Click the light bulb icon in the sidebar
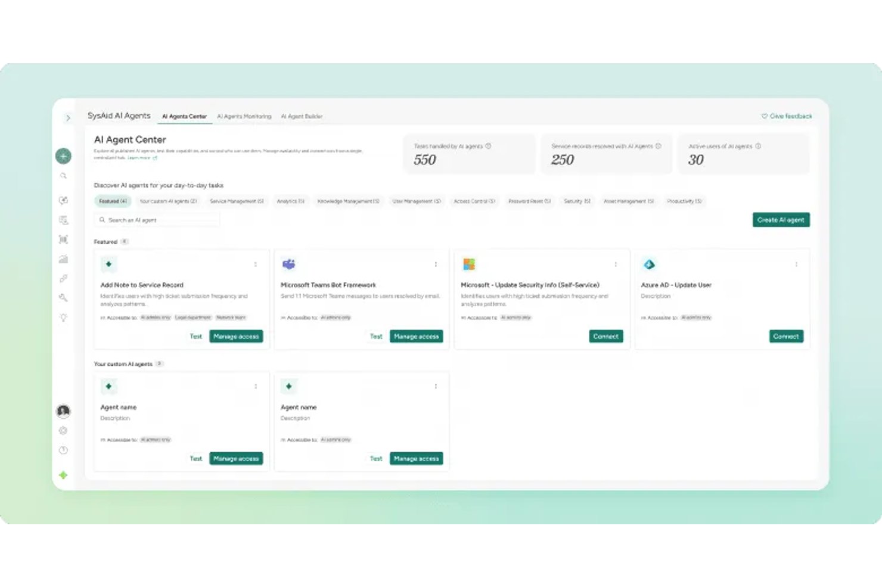Screen dimensions: 882x588 click(63, 318)
